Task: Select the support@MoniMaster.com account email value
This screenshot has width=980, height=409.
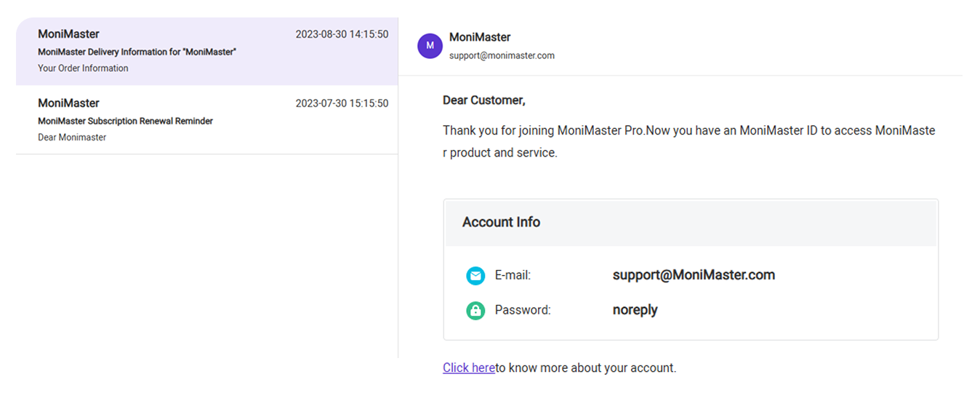Action: point(694,275)
